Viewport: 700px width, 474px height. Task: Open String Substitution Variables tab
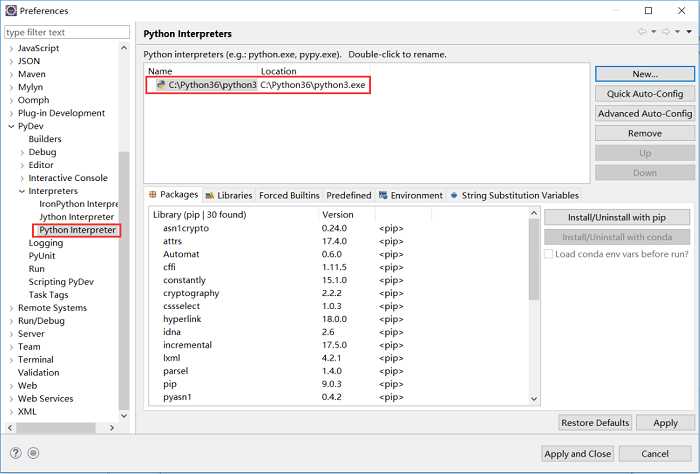[515, 195]
